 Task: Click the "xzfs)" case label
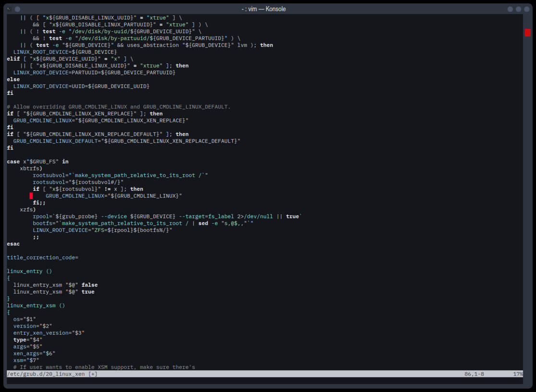pos(28,209)
